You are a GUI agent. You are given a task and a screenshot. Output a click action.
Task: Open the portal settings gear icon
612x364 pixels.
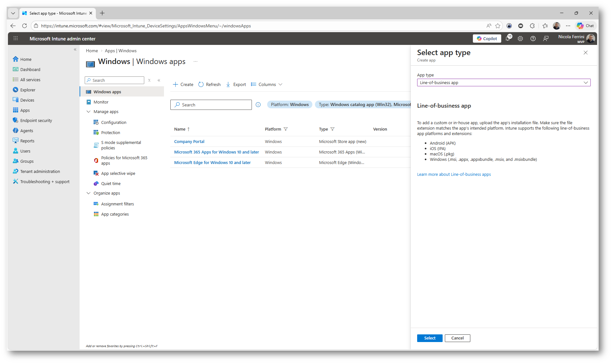pyautogui.click(x=520, y=39)
